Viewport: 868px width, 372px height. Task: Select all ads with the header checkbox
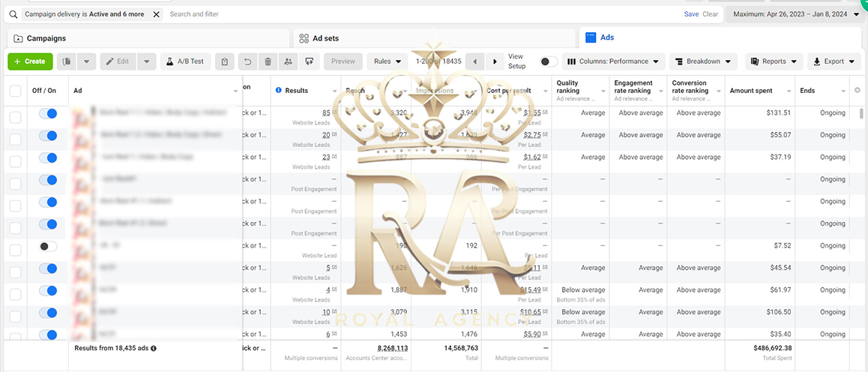pos(16,91)
